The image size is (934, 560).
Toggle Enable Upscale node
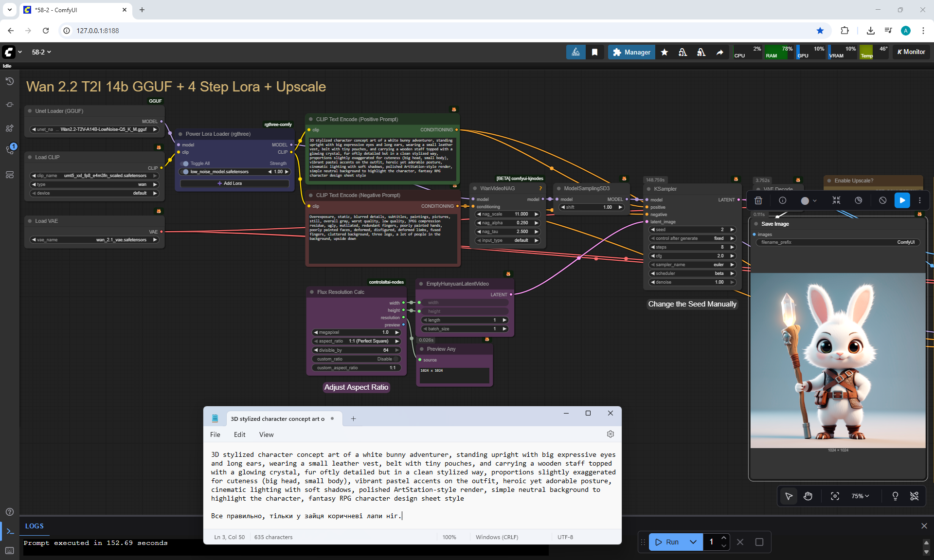pos(854,181)
